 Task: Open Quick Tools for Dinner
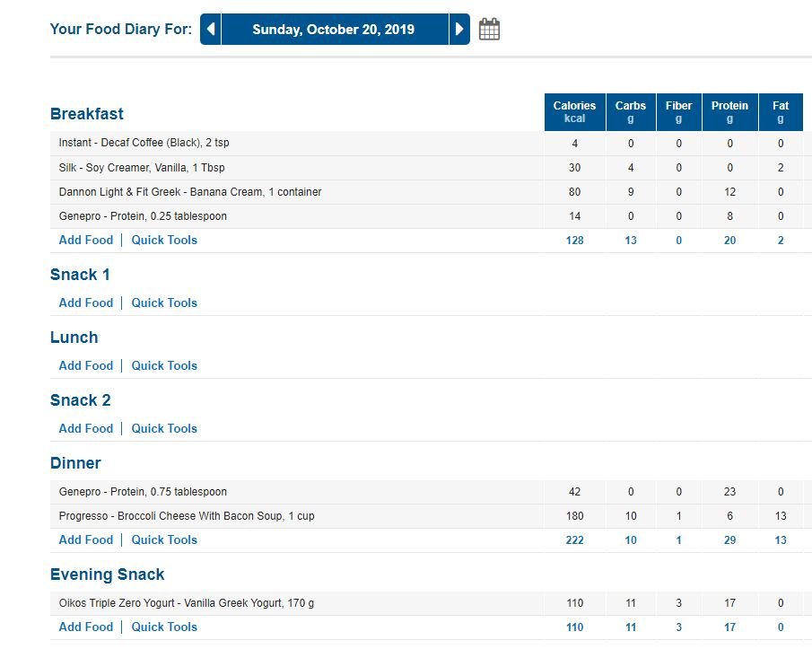(x=164, y=539)
